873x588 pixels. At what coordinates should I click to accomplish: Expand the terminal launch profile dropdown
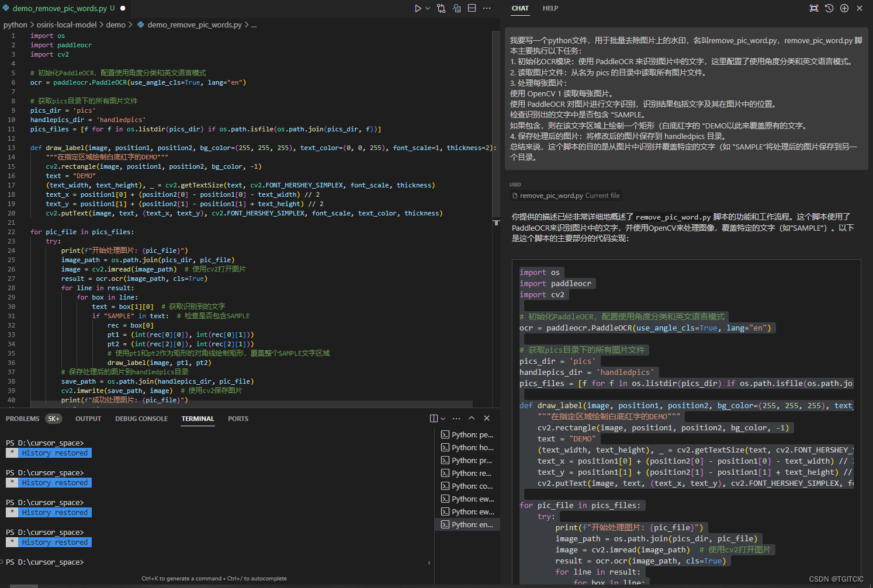point(443,418)
